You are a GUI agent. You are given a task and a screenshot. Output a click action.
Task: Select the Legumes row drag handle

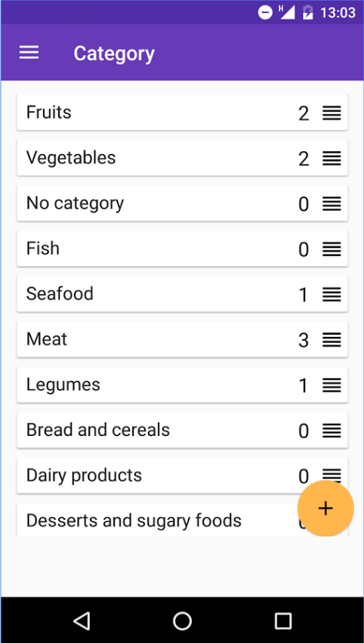coord(332,385)
